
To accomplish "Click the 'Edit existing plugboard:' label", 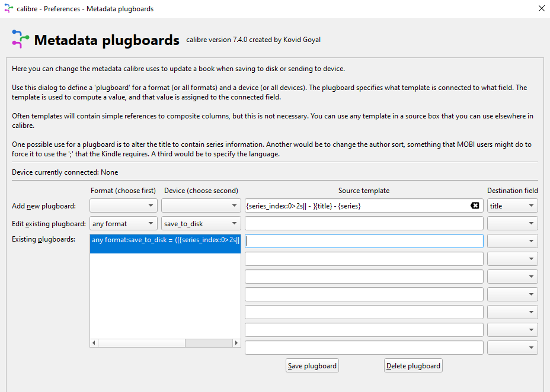I will pyautogui.click(x=49, y=224).
